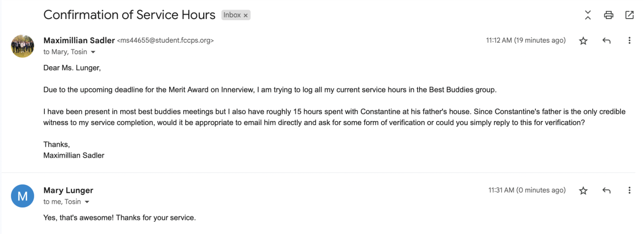Collapse all messages in the thread
Image resolution: width=644 pixels, height=234 pixels.
point(588,15)
